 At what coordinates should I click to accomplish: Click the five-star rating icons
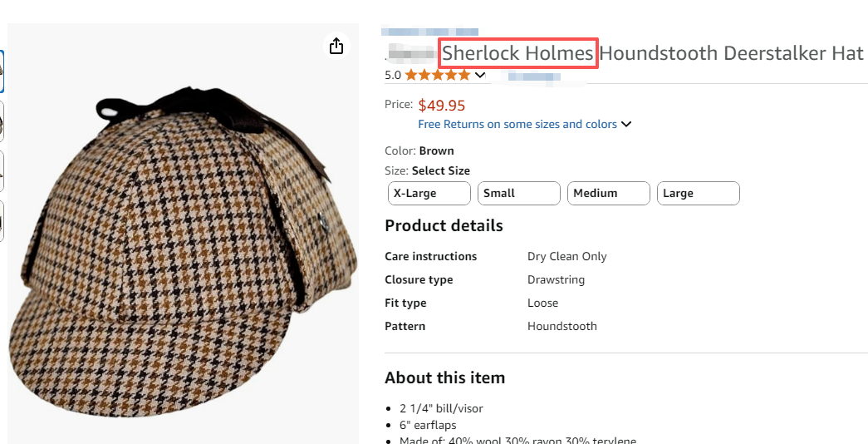tap(437, 75)
